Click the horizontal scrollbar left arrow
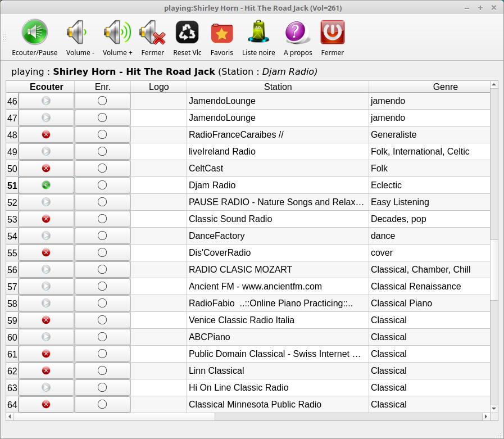The width and height of the screenshot is (504, 439). [10, 417]
